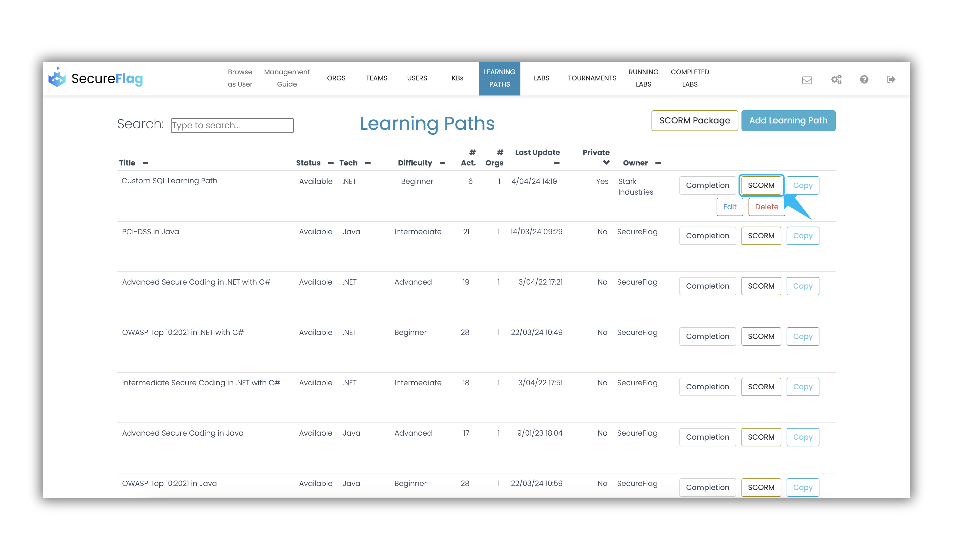Open the COMPLETED LABS tab
The image size is (953, 560).
point(690,78)
